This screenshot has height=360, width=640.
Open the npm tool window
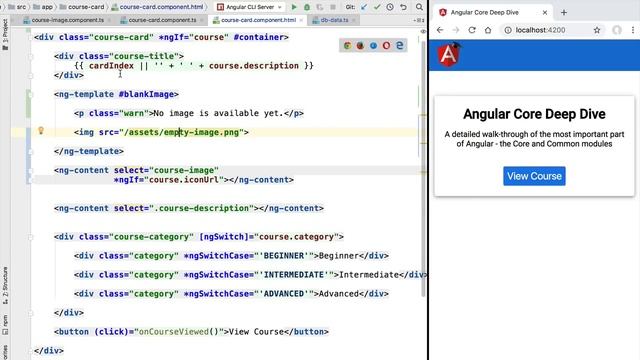(5, 324)
